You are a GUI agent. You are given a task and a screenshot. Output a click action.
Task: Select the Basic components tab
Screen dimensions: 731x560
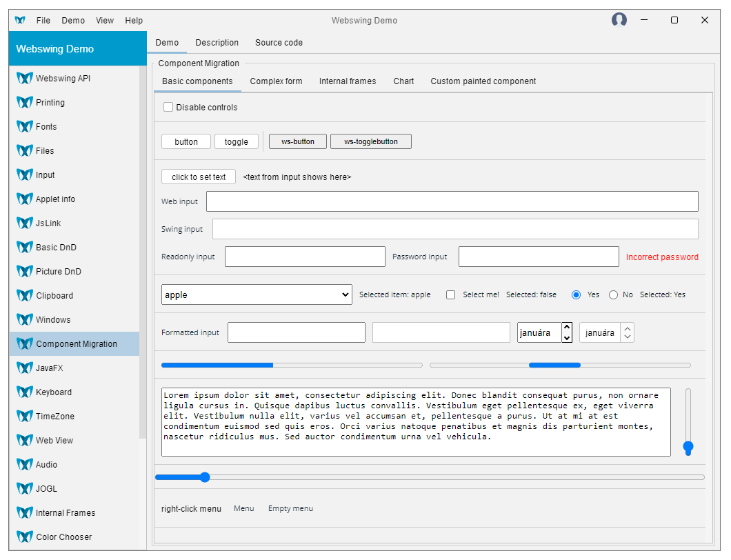click(x=197, y=81)
